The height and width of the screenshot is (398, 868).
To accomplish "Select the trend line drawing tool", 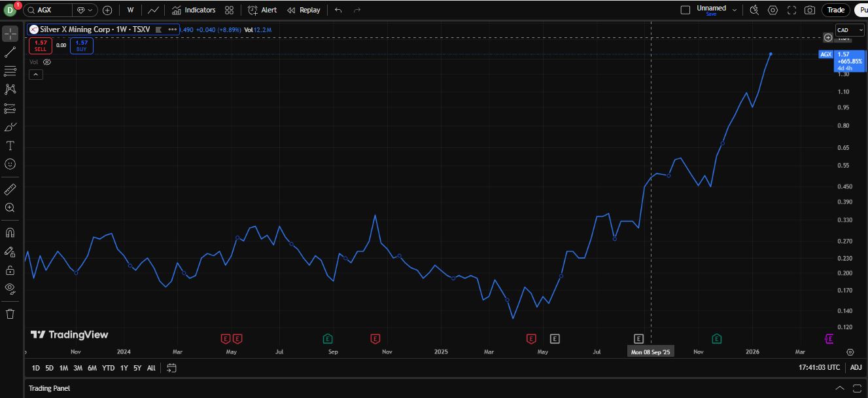I will [10, 52].
